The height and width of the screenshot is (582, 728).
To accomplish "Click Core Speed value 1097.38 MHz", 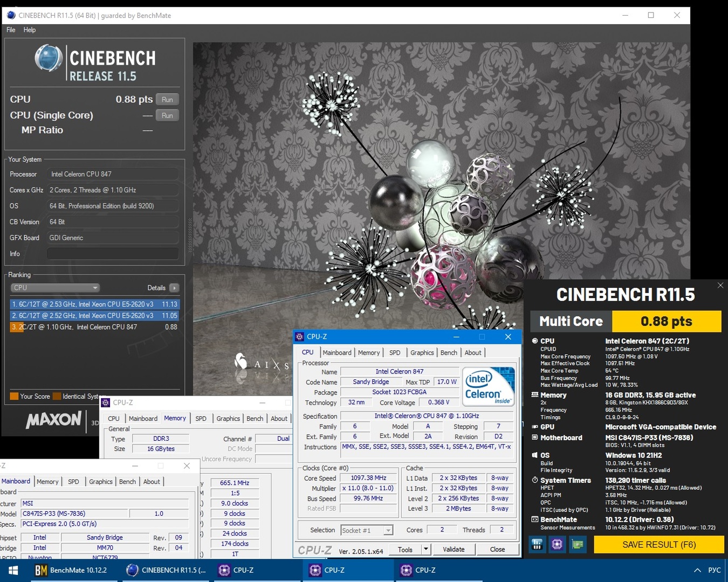I will [368, 478].
